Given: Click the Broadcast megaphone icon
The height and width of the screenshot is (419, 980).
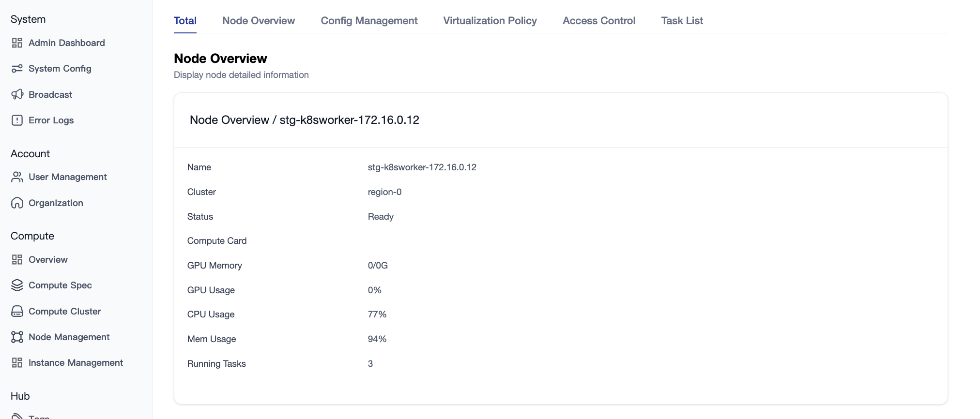Looking at the screenshot, I should click(x=17, y=94).
